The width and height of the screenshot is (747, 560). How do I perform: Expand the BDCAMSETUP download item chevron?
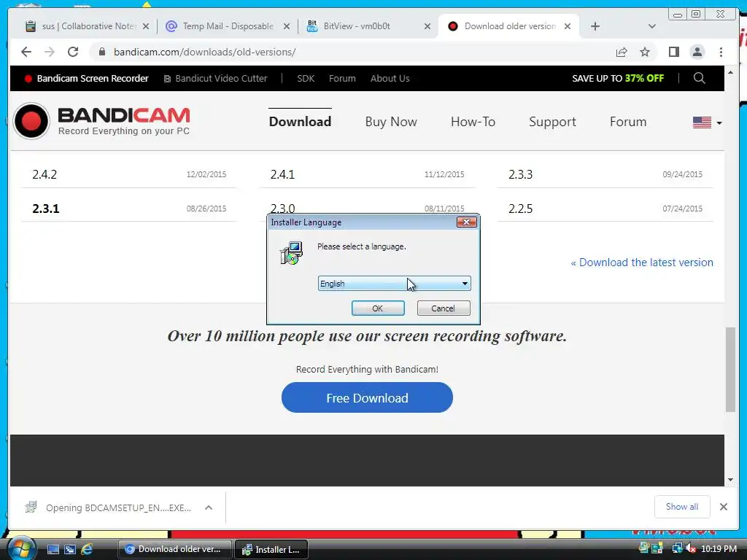click(x=208, y=507)
